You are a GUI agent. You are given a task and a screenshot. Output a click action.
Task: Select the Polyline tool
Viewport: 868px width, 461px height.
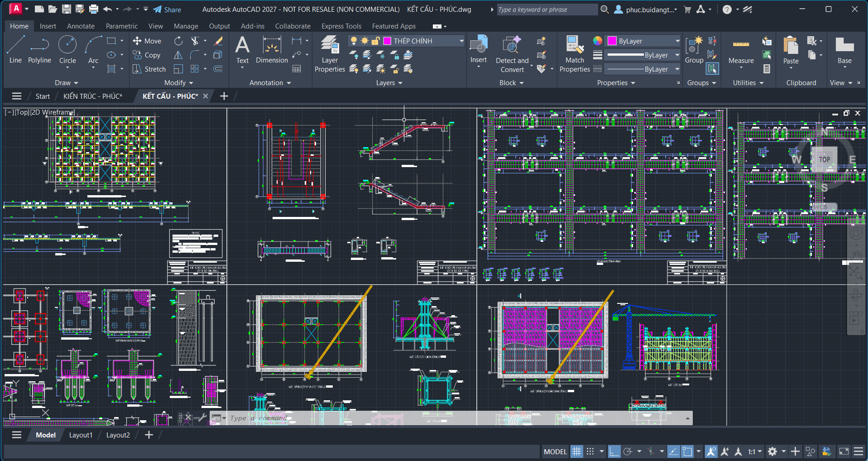39,50
